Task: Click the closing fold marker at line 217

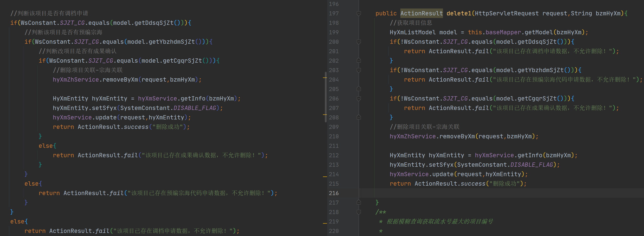Action: coord(358,202)
